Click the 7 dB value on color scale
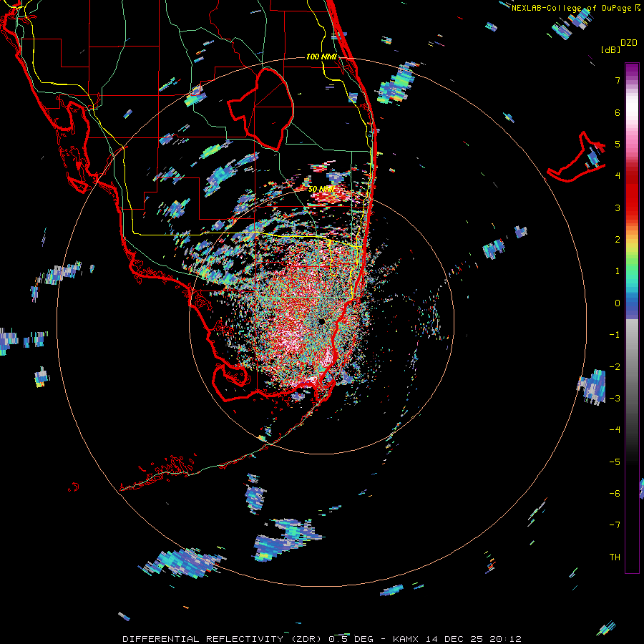Image resolution: width=644 pixels, height=644 pixels. (x=618, y=80)
